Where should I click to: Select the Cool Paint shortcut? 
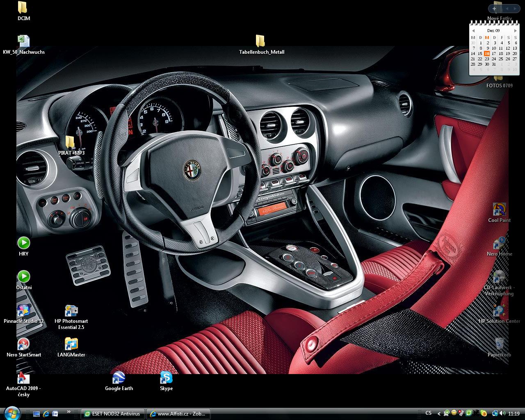click(x=499, y=210)
